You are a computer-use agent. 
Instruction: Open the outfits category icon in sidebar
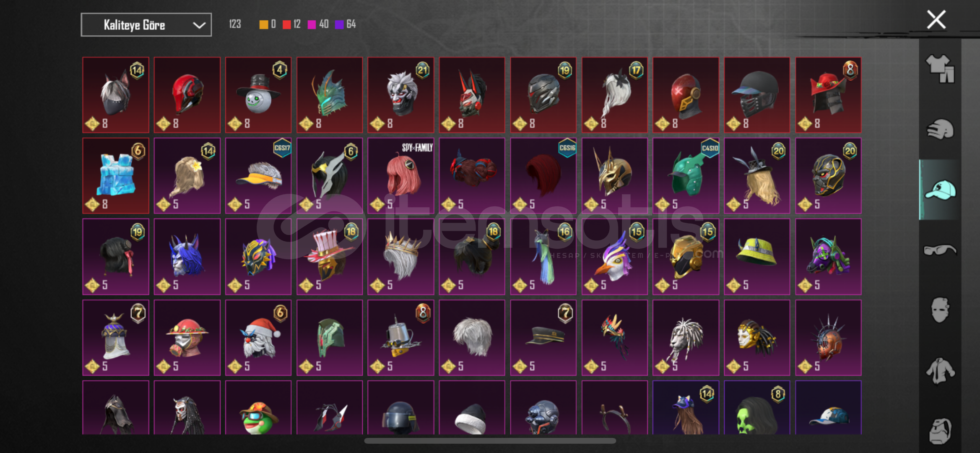(940, 69)
